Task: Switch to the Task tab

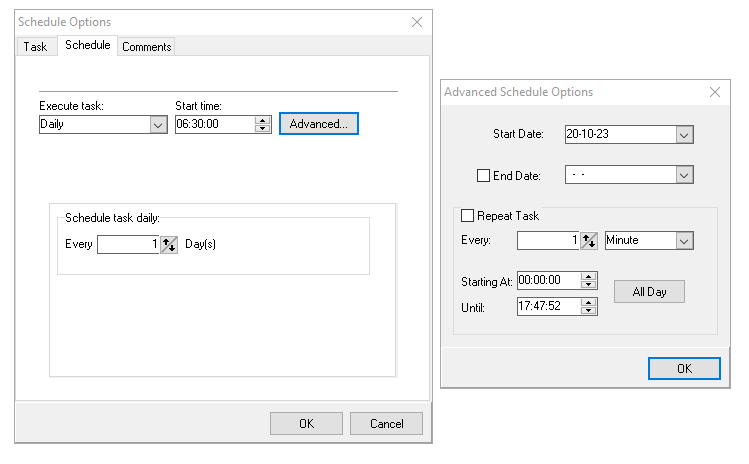Action: click(35, 47)
